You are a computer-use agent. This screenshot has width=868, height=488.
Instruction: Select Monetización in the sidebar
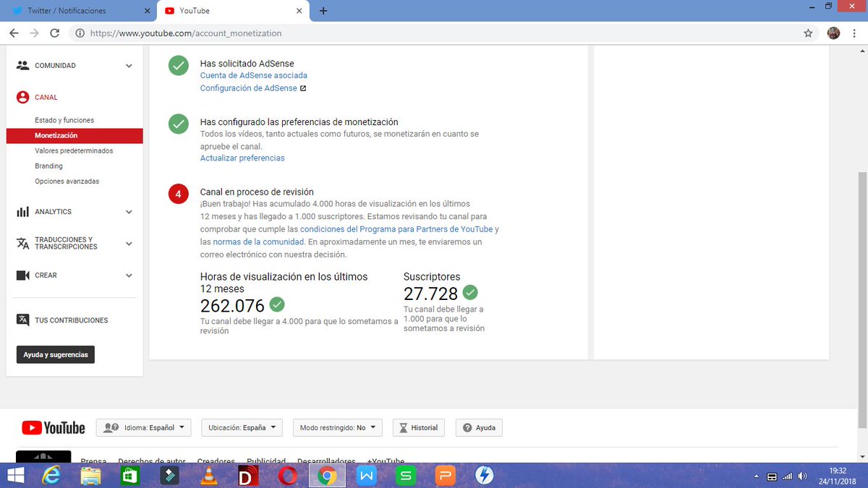point(75,136)
